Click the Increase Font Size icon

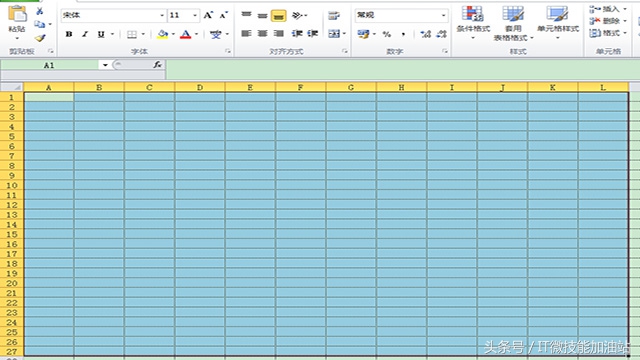point(208,16)
